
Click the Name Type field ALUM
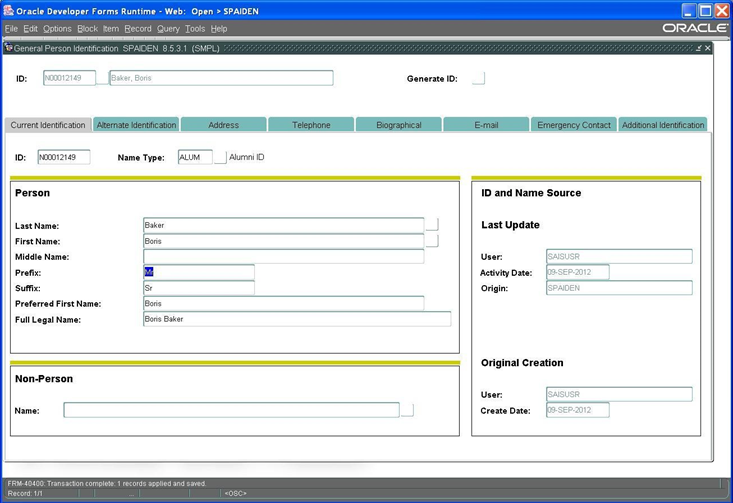pyautogui.click(x=195, y=157)
